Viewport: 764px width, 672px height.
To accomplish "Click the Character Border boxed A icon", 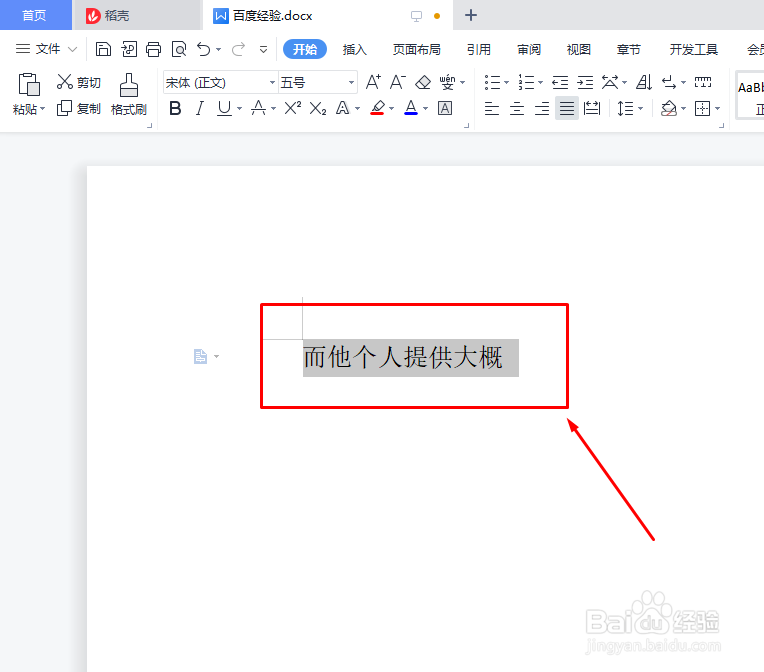I will 445,108.
